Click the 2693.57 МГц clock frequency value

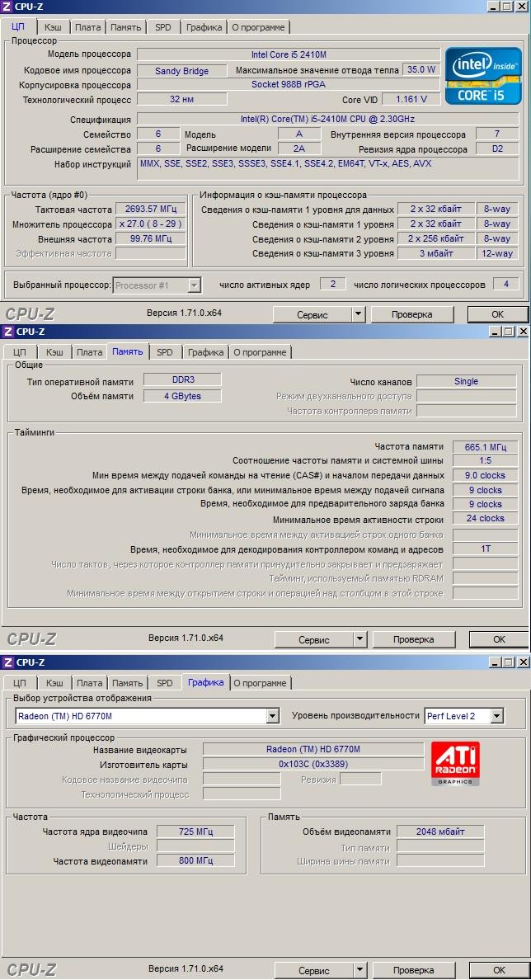tap(151, 209)
